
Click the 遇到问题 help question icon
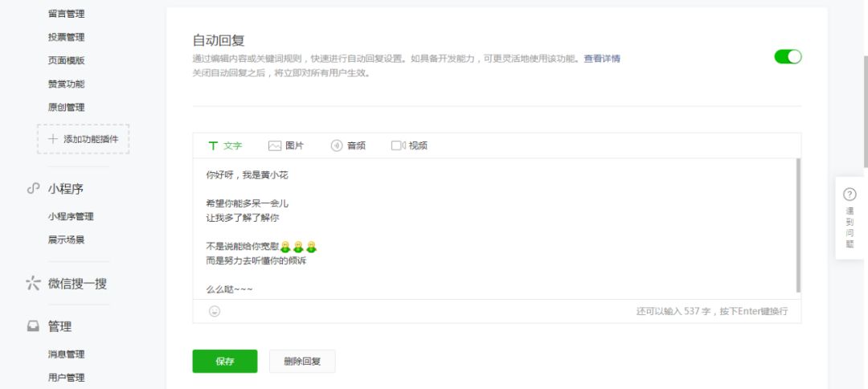(850, 194)
